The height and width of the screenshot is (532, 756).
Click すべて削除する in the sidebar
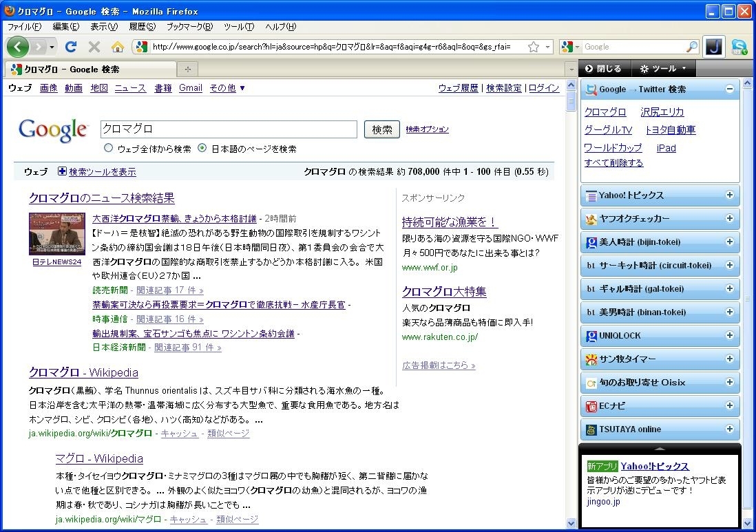pyautogui.click(x=613, y=162)
